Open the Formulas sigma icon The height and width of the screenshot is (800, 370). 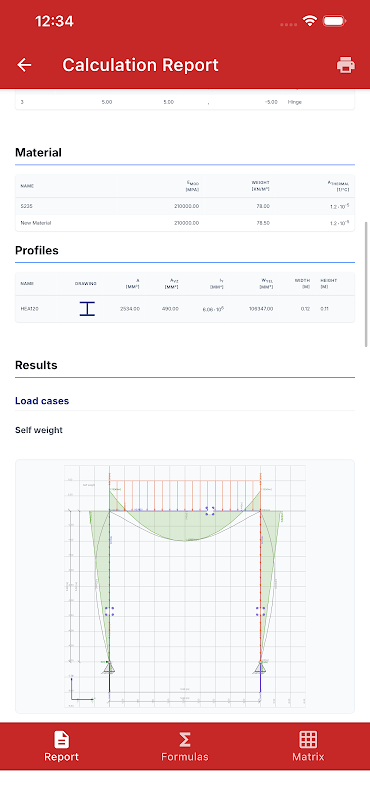[x=185, y=739]
